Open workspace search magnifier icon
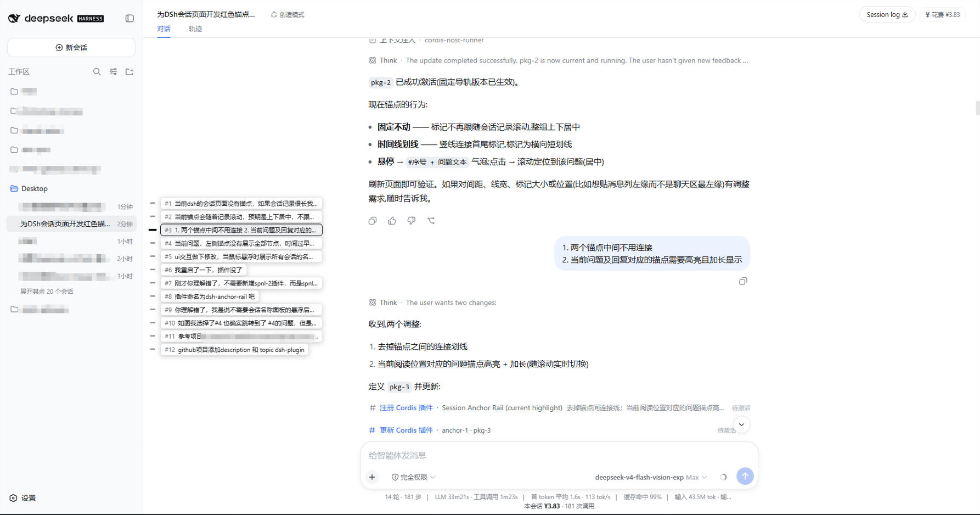This screenshot has height=515, width=980. point(97,71)
